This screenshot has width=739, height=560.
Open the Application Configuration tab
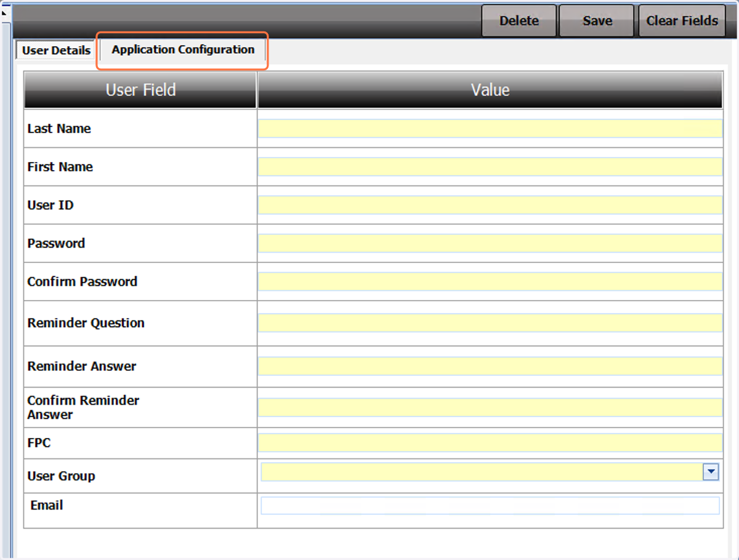[x=183, y=50]
